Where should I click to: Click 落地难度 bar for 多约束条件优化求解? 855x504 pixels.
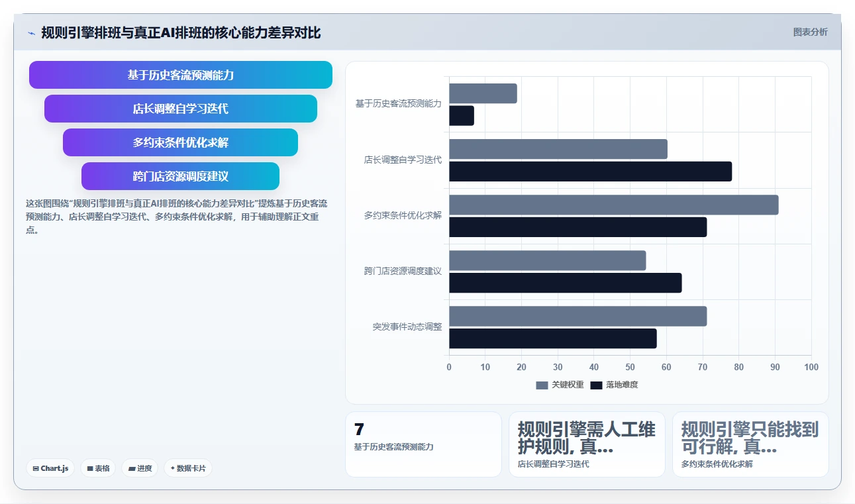578,227
